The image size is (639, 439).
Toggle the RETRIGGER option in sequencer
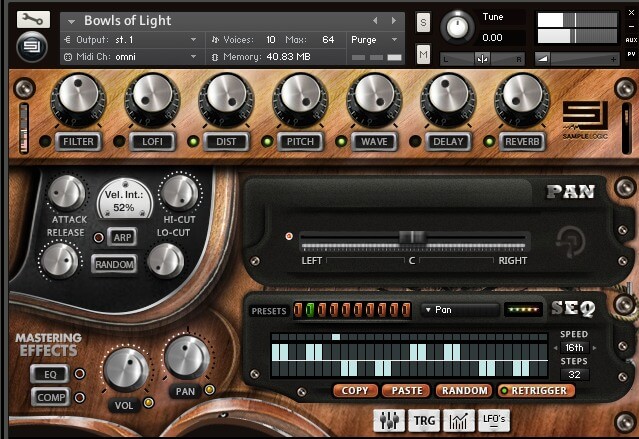tap(541, 391)
